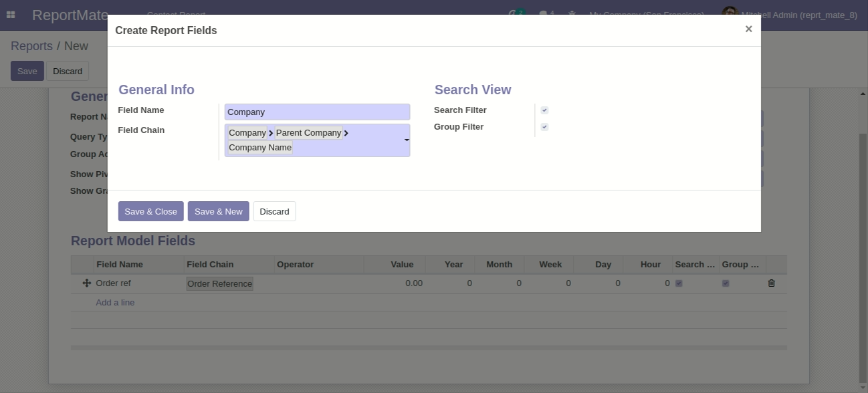Open the conversations chat icon
Screen dimensions: 868x393
[x=544, y=14]
